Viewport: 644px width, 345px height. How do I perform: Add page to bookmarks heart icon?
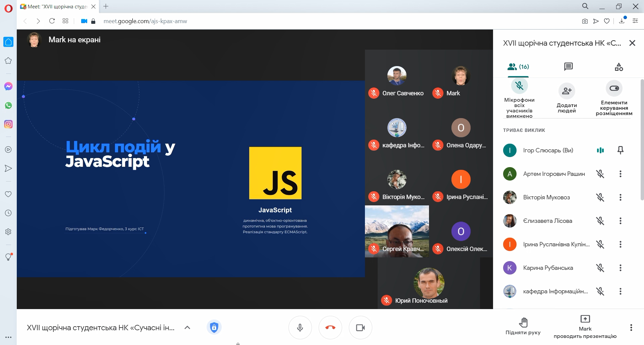pyautogui.click(x=607, y=21)
